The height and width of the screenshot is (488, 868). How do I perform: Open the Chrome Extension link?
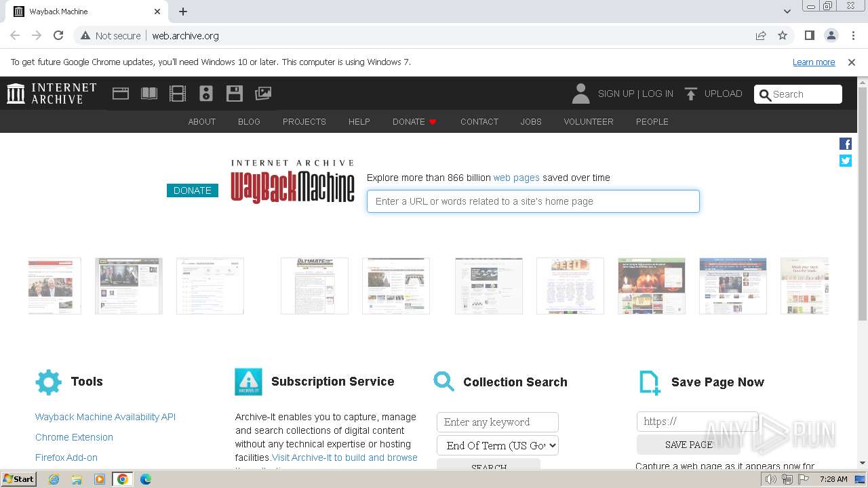coord(74,437)
